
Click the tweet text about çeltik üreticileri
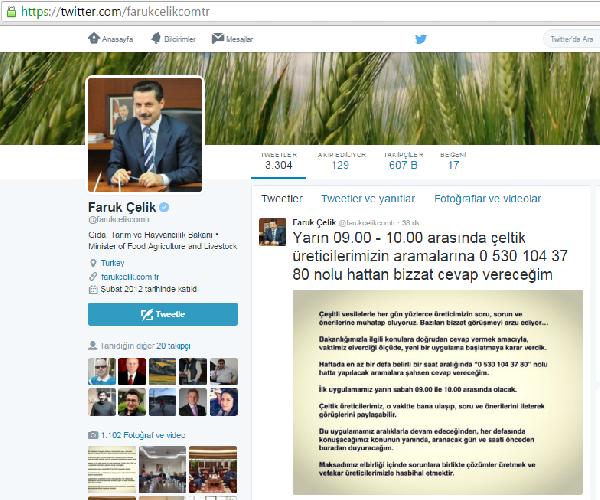point(430,256)
